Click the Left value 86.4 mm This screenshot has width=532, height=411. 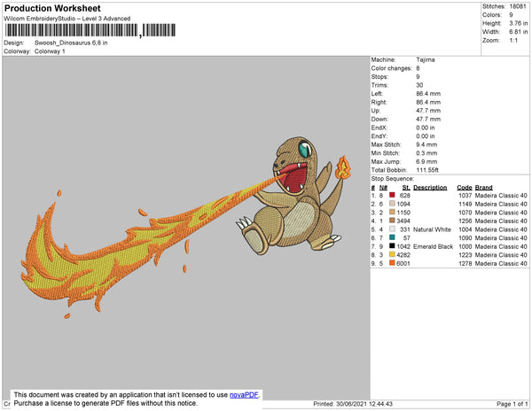coord(428,94)
